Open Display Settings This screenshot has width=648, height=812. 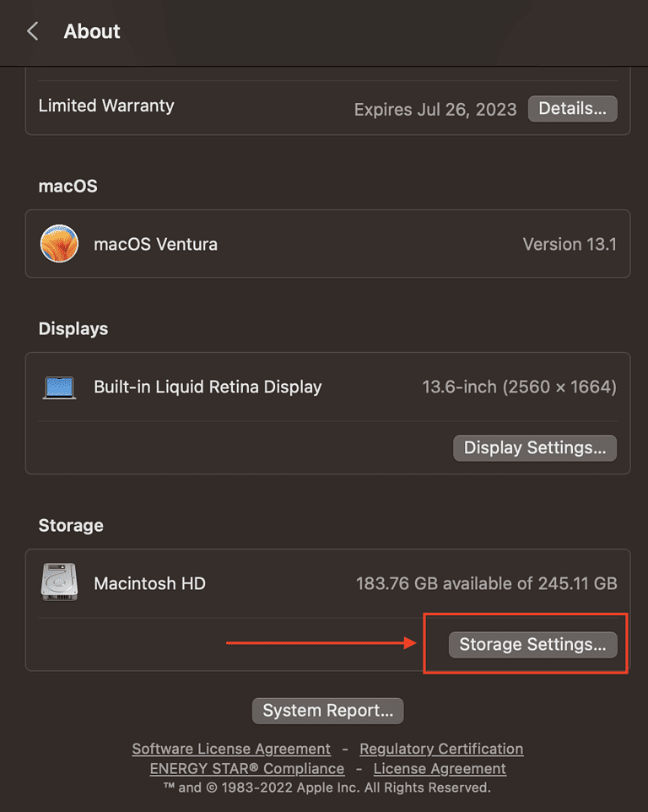point(534,447)
